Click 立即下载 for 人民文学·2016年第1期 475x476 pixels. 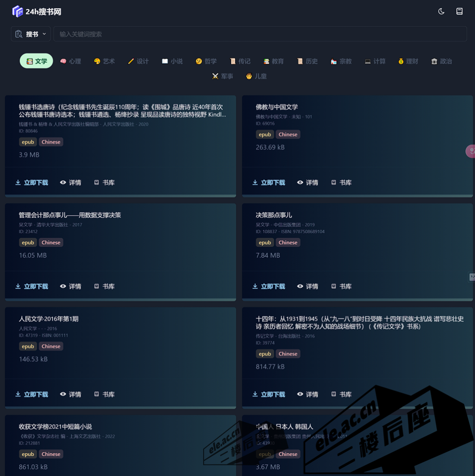click(31, 394)
